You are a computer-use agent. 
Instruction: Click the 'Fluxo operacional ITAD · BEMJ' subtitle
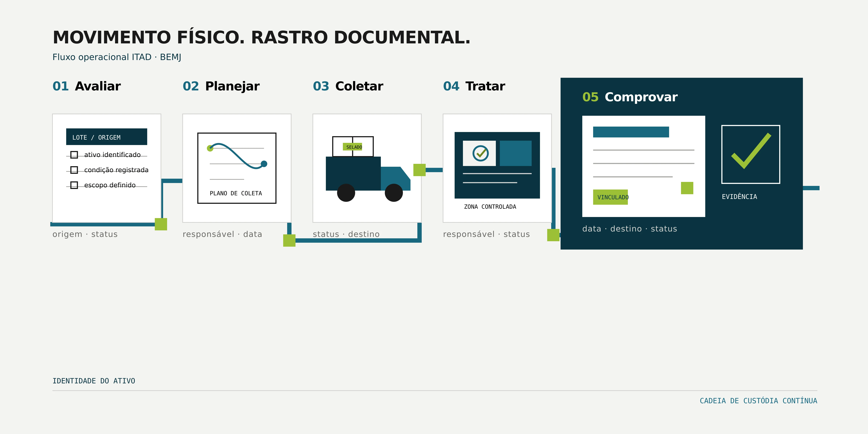117,57
